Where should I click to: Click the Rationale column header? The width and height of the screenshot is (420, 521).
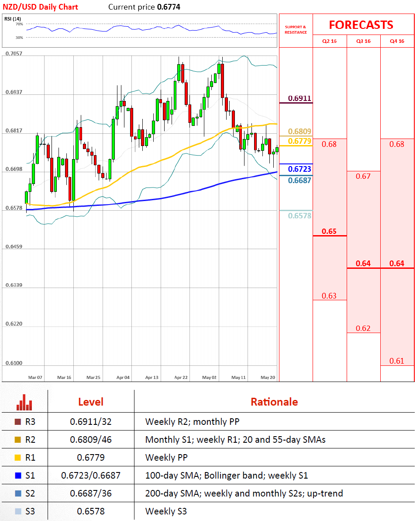click(274, 402)
